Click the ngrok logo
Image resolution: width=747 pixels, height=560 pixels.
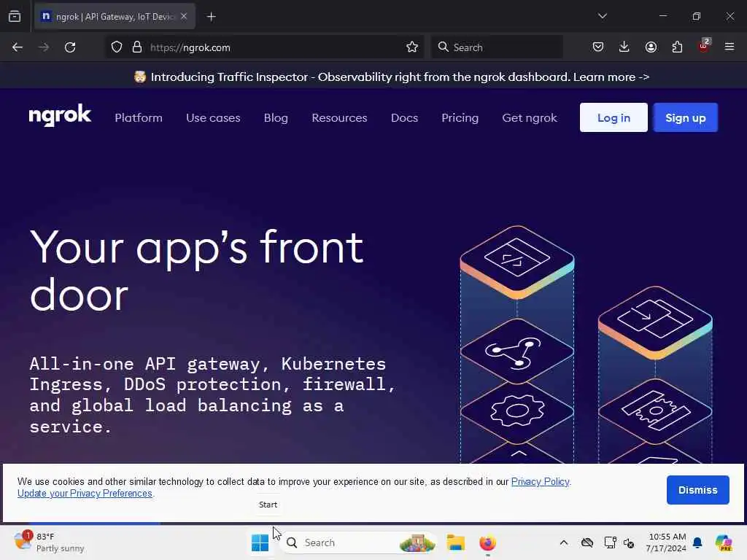[60, 116]
